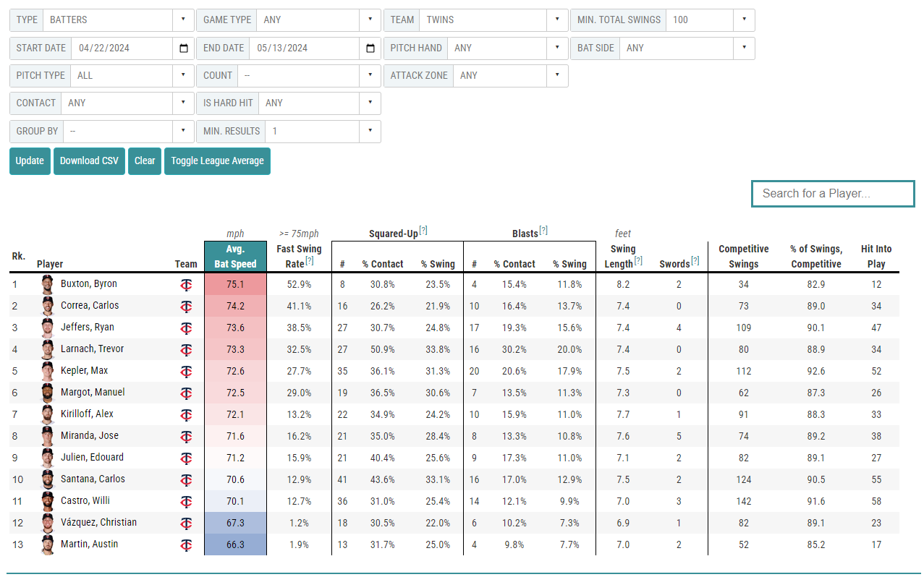Sort by Avg. Bat Speed column header
The height and width of the screenshot is (577, 924).
click(235, 257)
